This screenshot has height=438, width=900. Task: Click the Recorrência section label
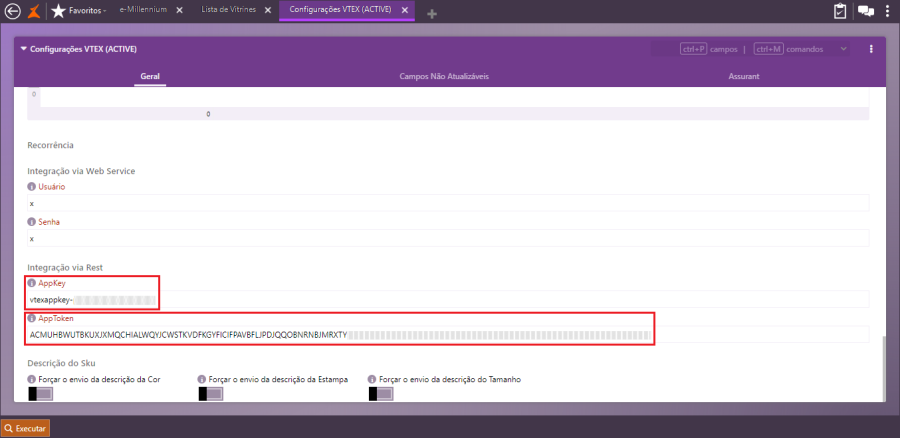point(51,145)
